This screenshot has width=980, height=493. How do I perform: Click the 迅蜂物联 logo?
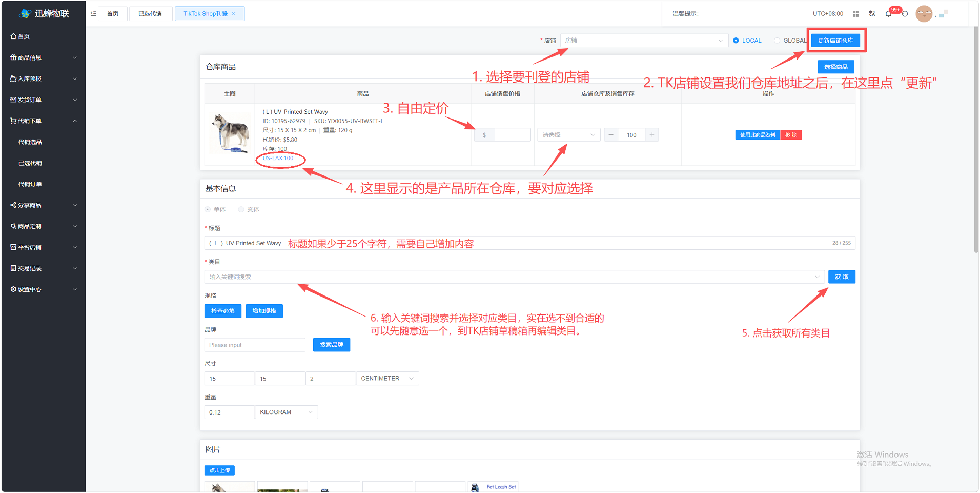pyautogui.click(x=44, y=14)
